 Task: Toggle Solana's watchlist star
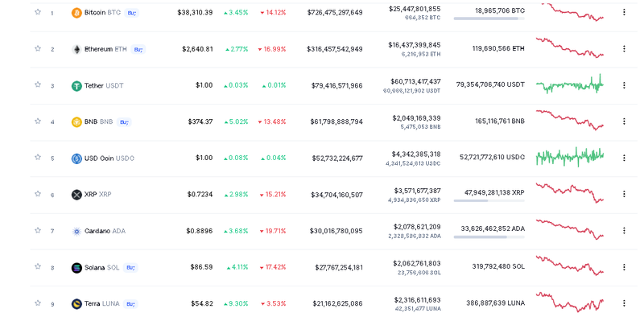pos(38,266)
